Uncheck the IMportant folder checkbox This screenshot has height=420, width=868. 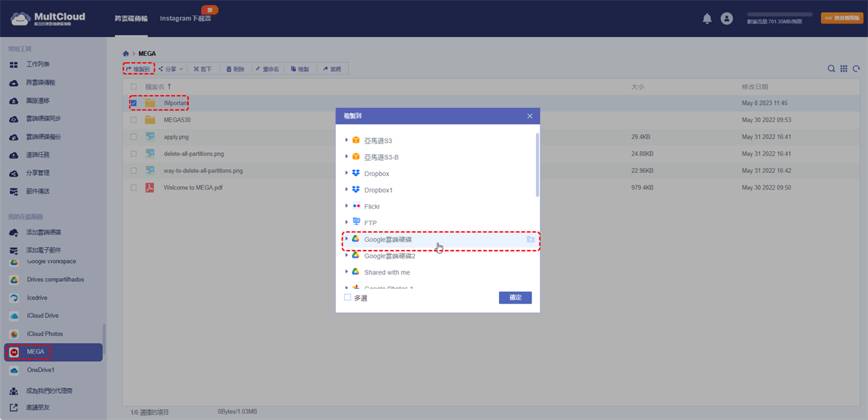click(134, 103)
